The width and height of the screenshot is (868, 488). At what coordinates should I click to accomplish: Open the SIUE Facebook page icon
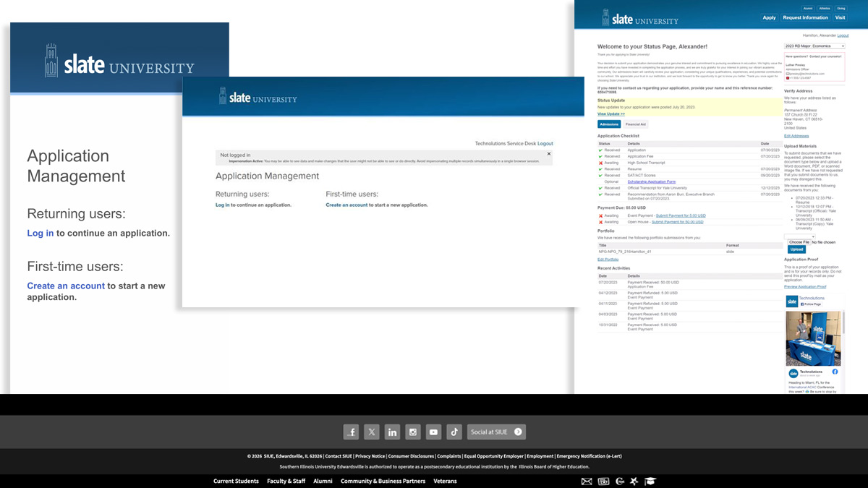(x=351, y=432)
